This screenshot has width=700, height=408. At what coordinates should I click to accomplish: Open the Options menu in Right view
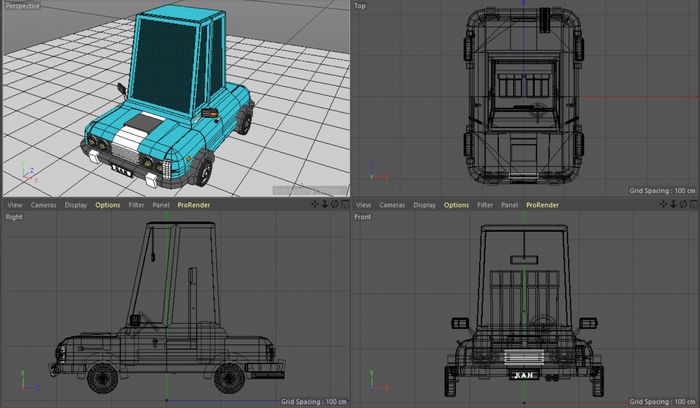107,205
